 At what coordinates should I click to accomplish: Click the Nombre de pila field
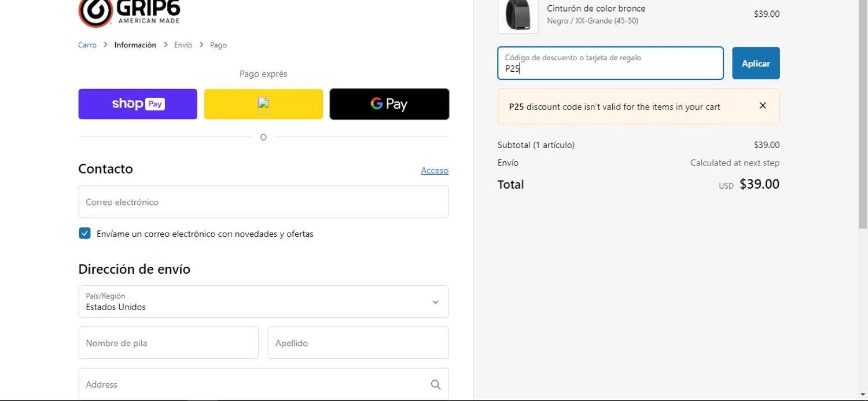coord(168,343)
